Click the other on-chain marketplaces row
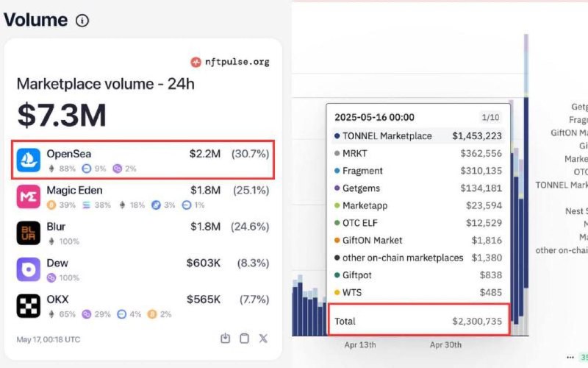The image size is (588, 368). click(x=418, y=258)
